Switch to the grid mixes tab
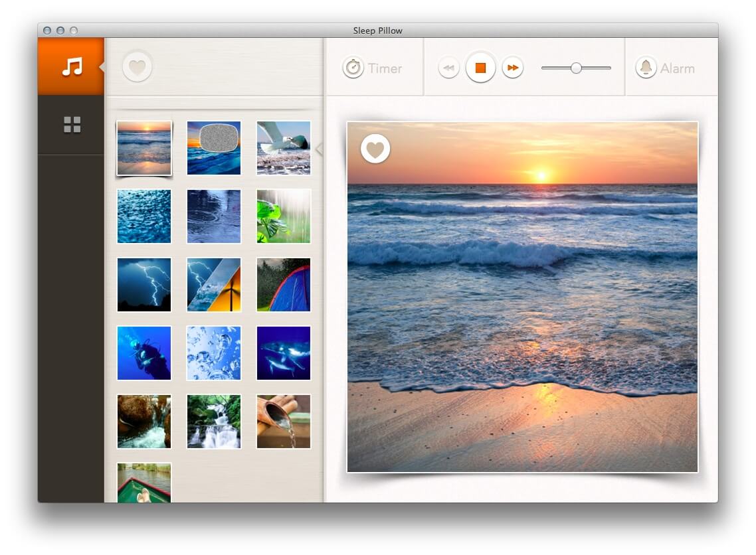The width and height of the screenshot is (756, 555). coord(72,124)
